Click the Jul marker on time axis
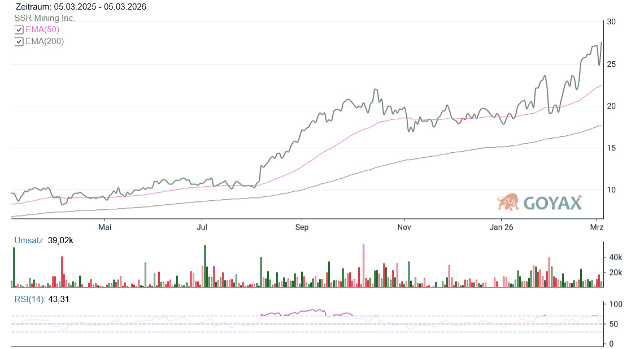This screenshot has height=349, width=644. (202, 227)
